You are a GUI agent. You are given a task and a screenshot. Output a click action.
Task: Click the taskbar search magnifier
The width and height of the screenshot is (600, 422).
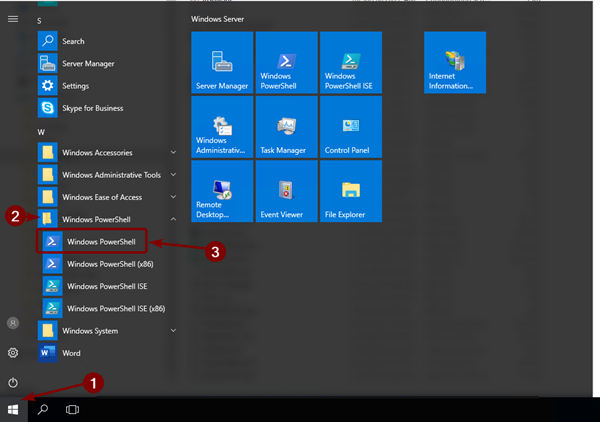[43, 410]
